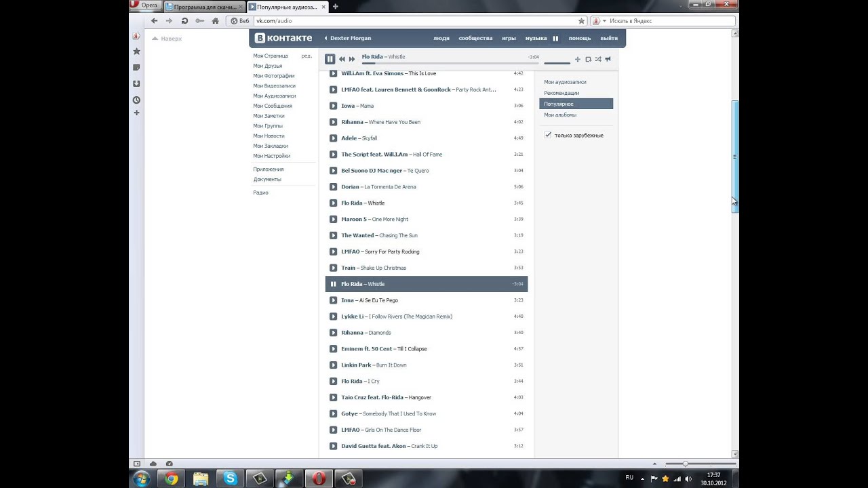Play Linkin Park – Burn It Down

coord(333,365)
